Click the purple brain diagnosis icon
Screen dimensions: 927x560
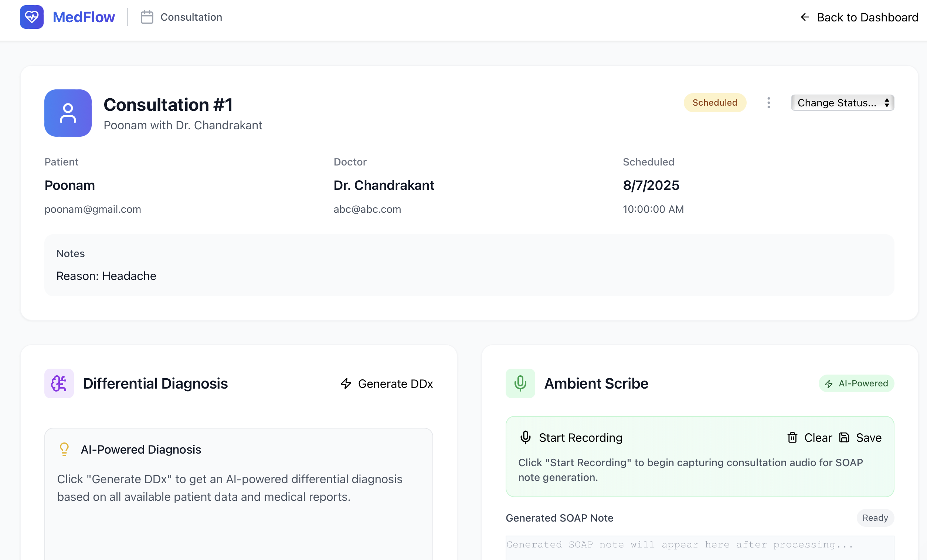point(59,383)
